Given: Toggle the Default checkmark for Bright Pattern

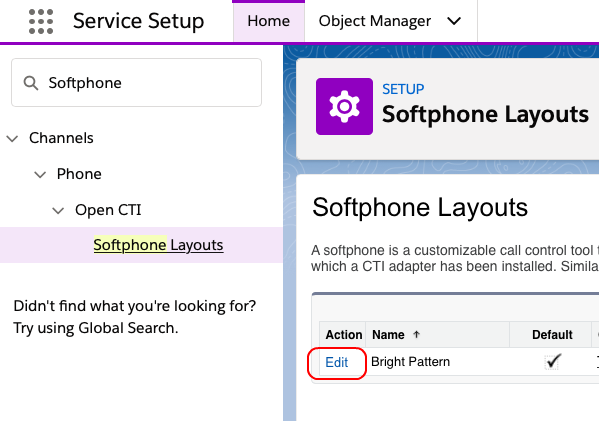Looking at the screenshot, I should 553,361.
